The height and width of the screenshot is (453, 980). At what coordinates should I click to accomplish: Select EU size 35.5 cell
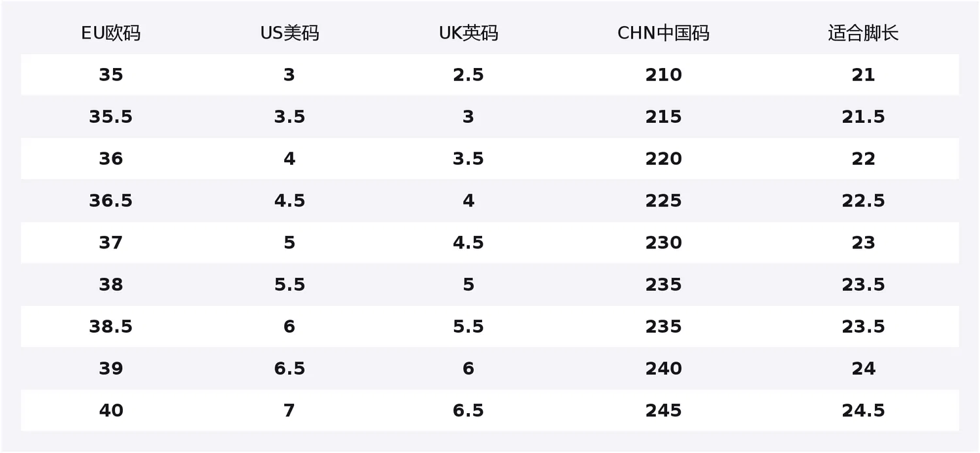(x=110, y=117)
